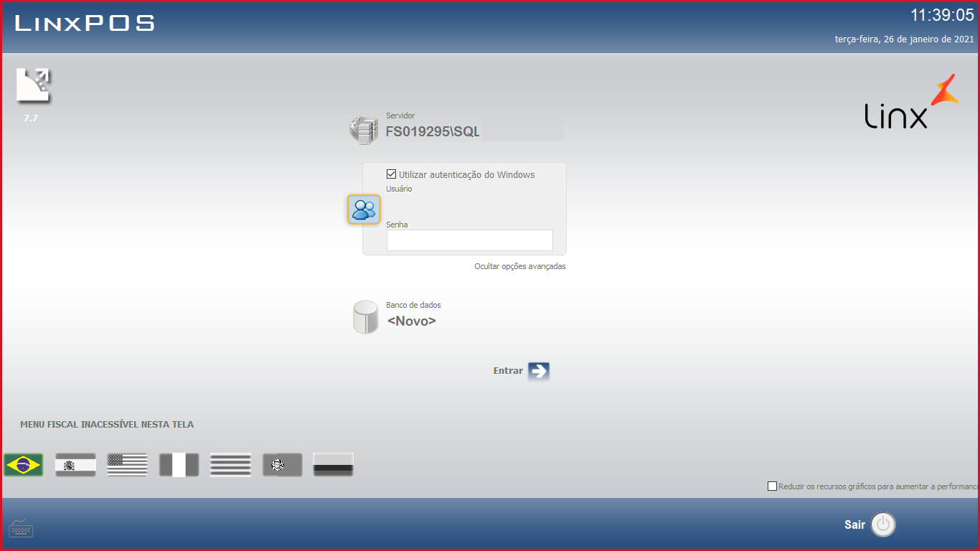Click the window scaling icon above 7.7
The image size is (980, 551).
tap(34, 85)
